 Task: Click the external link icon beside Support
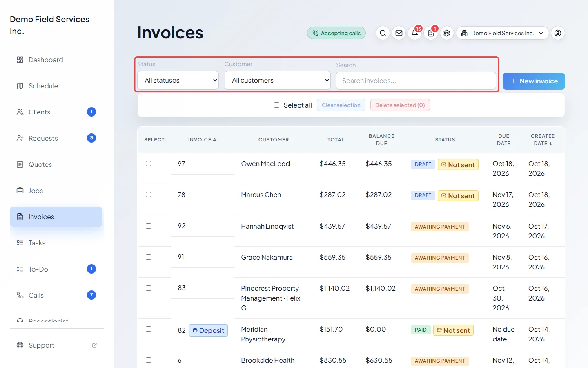(95, 345)
